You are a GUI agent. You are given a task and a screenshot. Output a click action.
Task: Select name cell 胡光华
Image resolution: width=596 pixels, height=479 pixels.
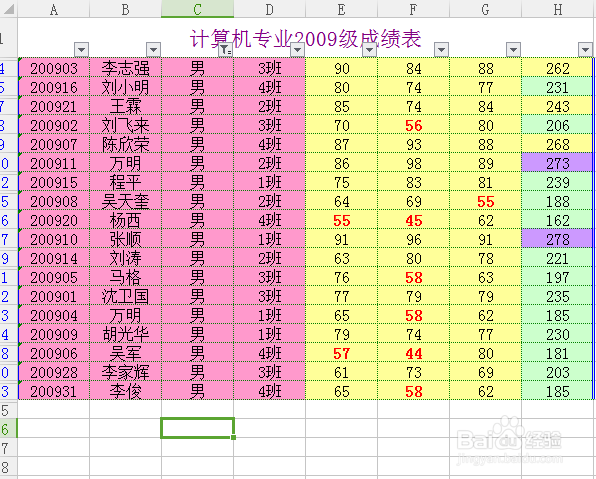pos(125,334)
